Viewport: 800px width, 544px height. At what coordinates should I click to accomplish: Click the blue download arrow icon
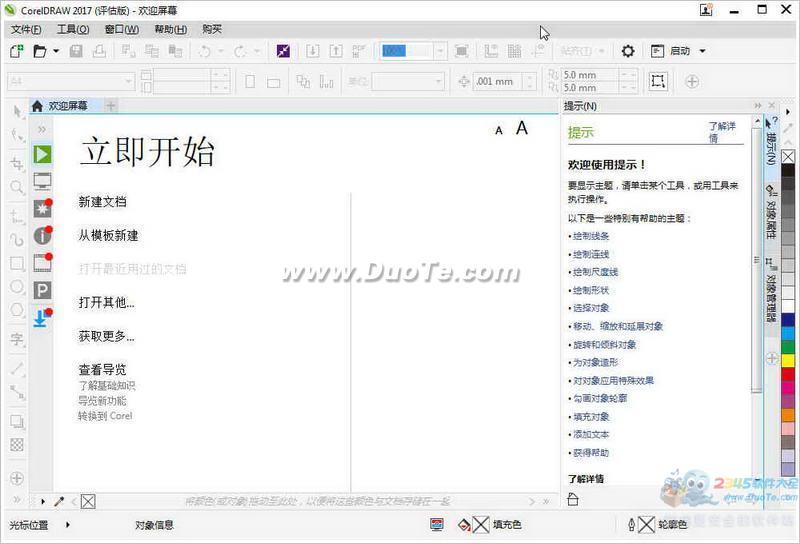click(42, 318)
